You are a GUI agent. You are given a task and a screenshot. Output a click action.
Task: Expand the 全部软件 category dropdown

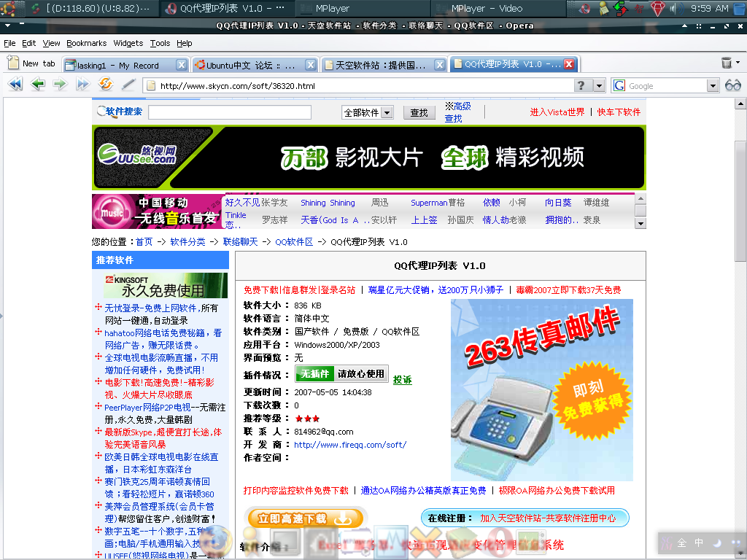click(387, 113)
